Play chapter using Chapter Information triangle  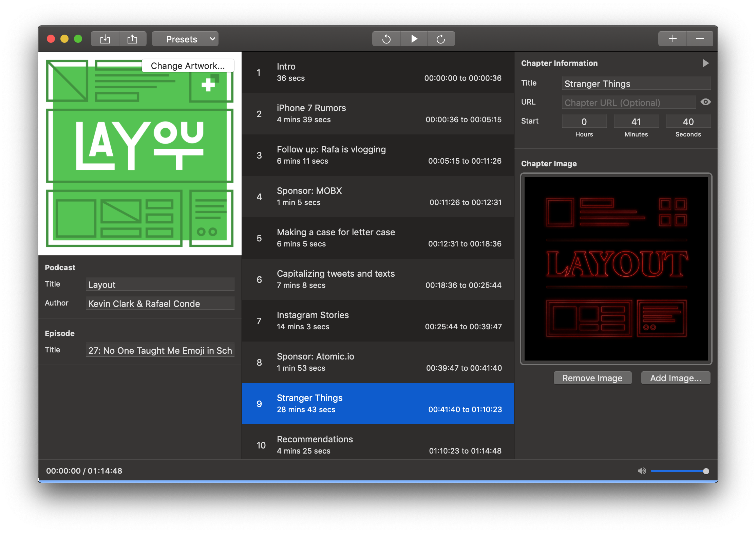click(x=706, y=63)
